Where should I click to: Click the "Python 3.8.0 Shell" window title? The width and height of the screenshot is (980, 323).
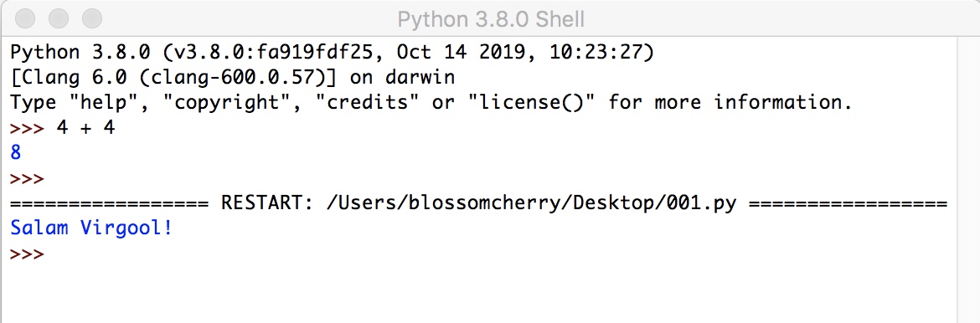pos(491,19)
